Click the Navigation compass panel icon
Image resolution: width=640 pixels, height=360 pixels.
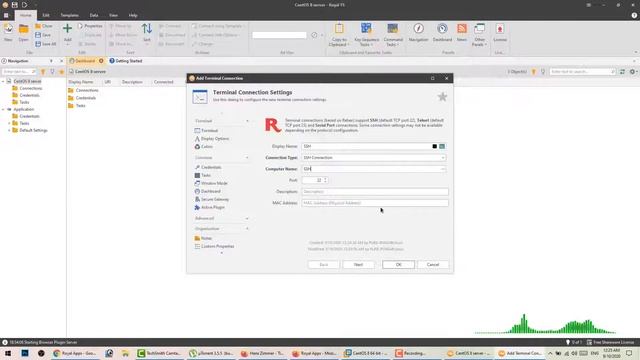[x=418, y=29]
